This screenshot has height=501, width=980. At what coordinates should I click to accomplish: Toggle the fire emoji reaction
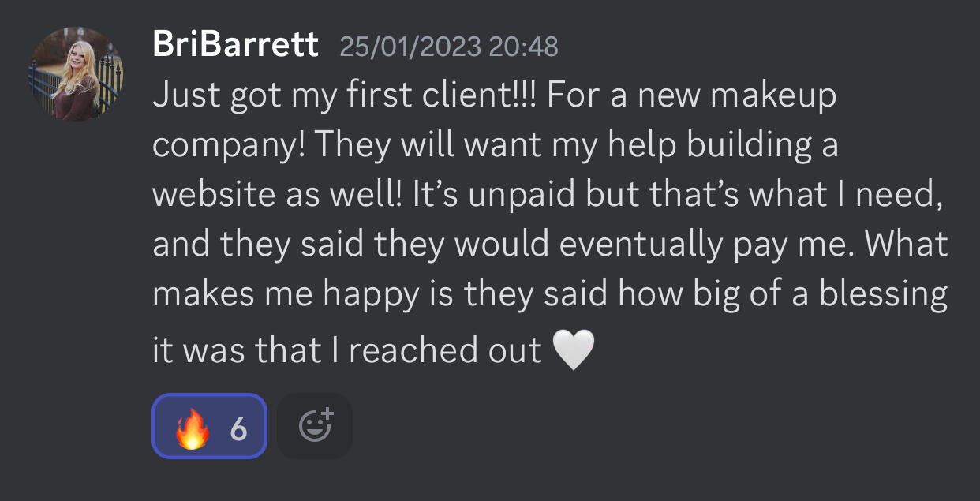point(209,427)
